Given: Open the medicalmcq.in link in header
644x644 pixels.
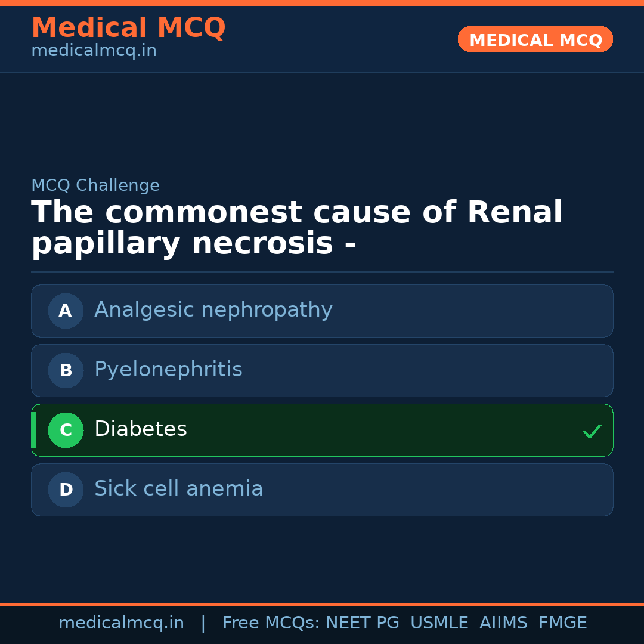Looking at the screenshot, I should 94,51.
